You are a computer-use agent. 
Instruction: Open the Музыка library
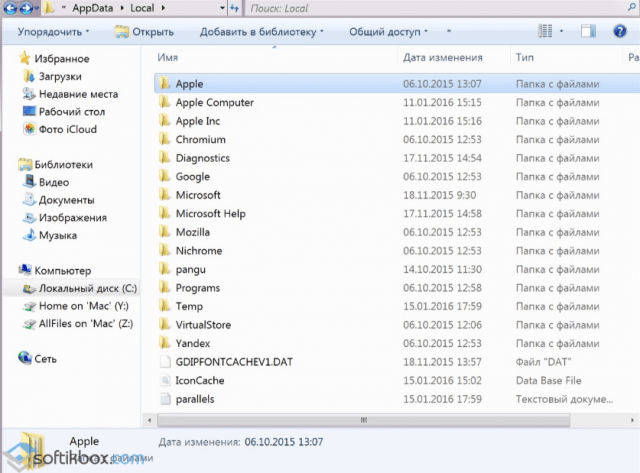point(50,235)
